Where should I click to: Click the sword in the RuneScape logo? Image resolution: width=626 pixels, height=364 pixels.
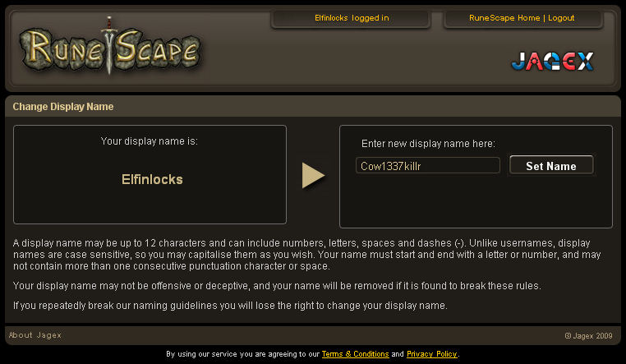(x=108, y=45)
